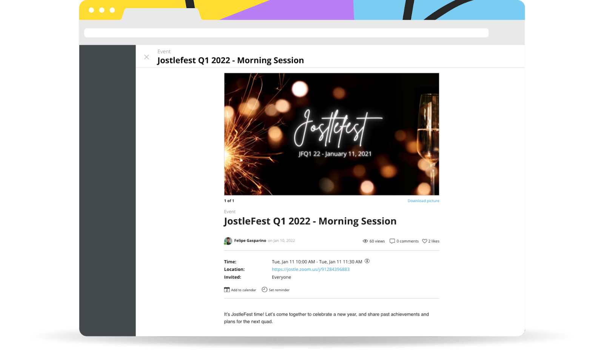Focus the browser address bar
The image size is (604, 364).
coord(286,33)
